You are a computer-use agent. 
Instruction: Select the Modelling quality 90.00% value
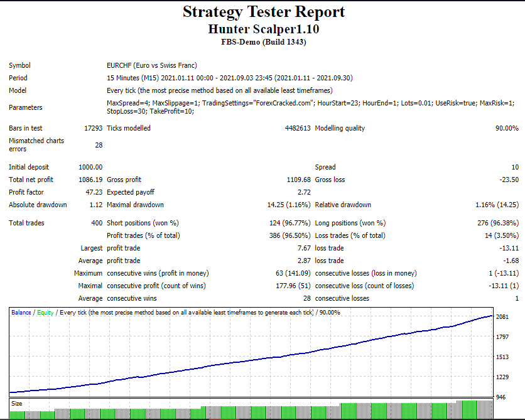pos(507,128)
